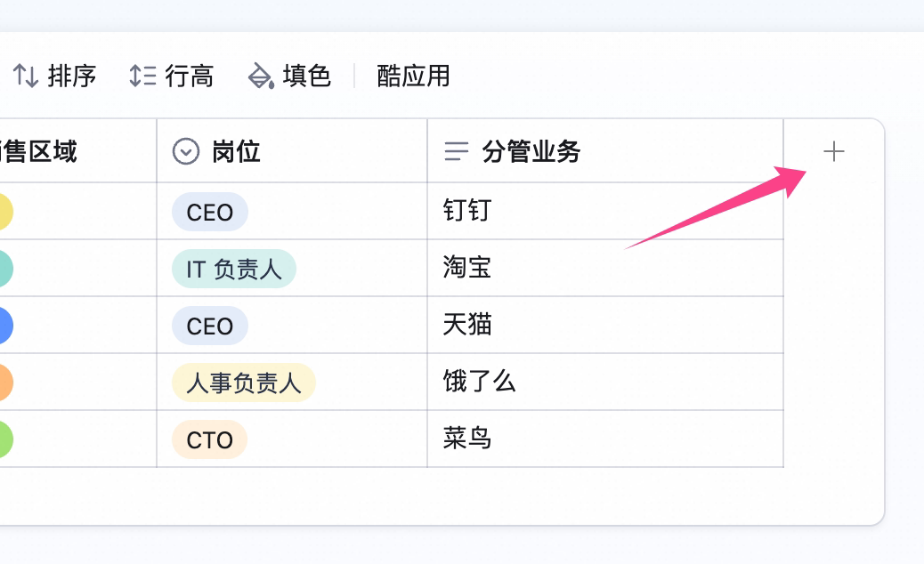Click the 人事负责人 position tag

pos(244,383)
